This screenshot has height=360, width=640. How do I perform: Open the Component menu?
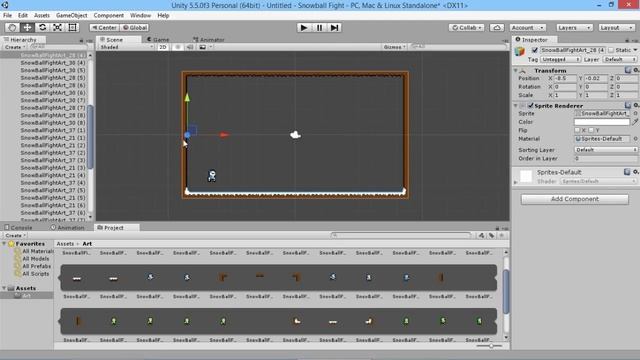pos(109,15)
